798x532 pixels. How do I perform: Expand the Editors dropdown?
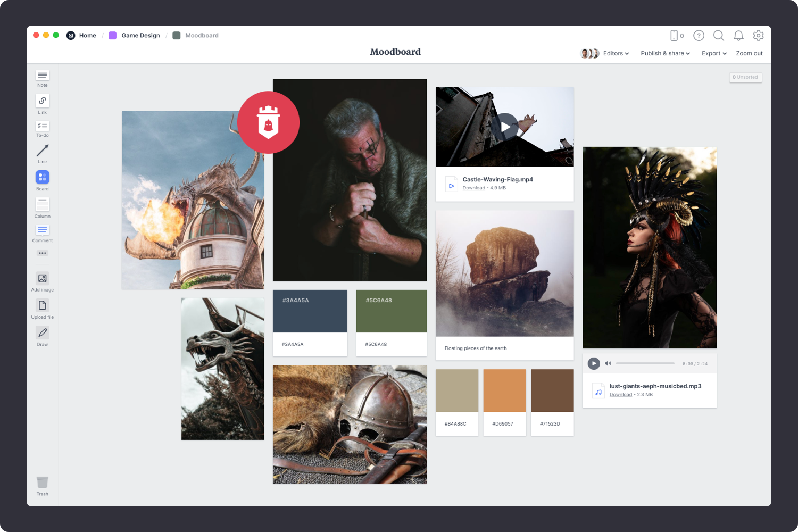pyautogui.click(x=615, y=53)
